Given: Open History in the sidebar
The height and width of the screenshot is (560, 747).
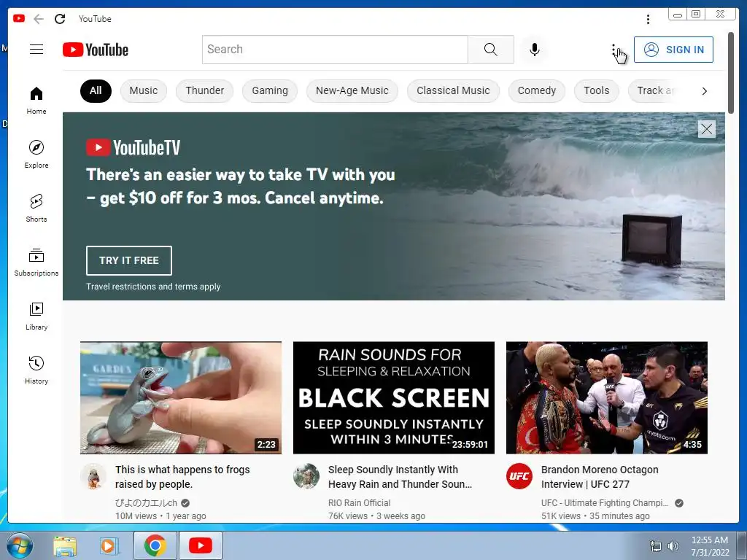Looking at the screenshot, I should coord(36,370).
